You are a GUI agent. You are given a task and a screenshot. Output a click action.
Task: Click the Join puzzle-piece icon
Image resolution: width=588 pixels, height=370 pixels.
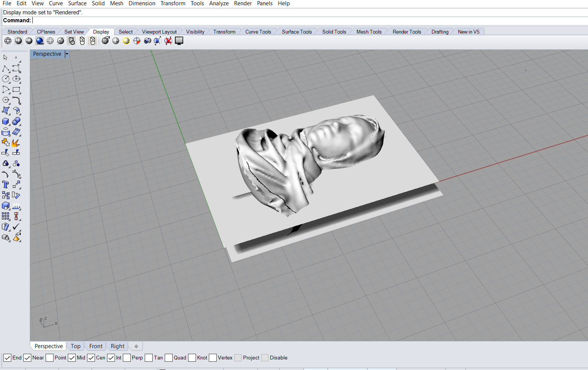(6, 142)
